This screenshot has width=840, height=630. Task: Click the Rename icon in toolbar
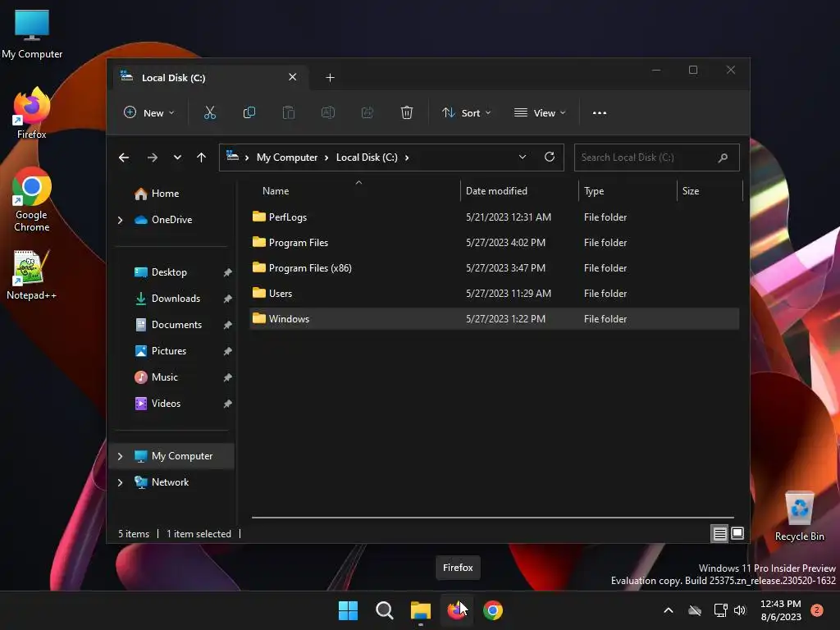[328, 112]
